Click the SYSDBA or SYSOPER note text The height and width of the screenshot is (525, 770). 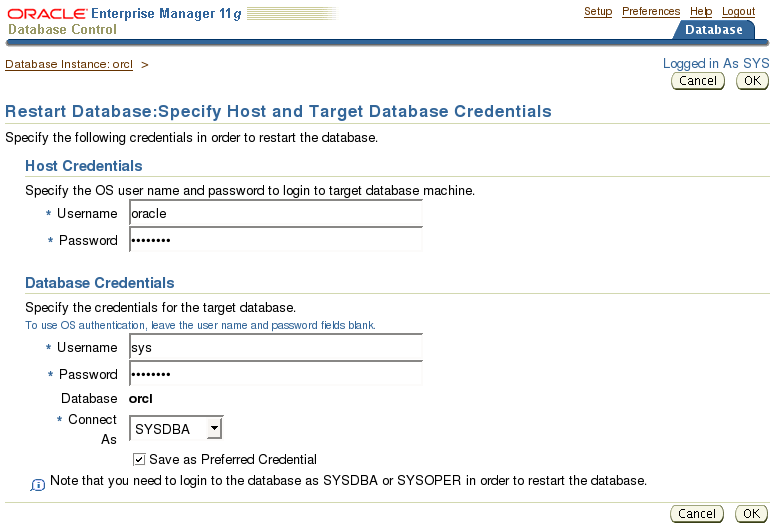[348, 480]
